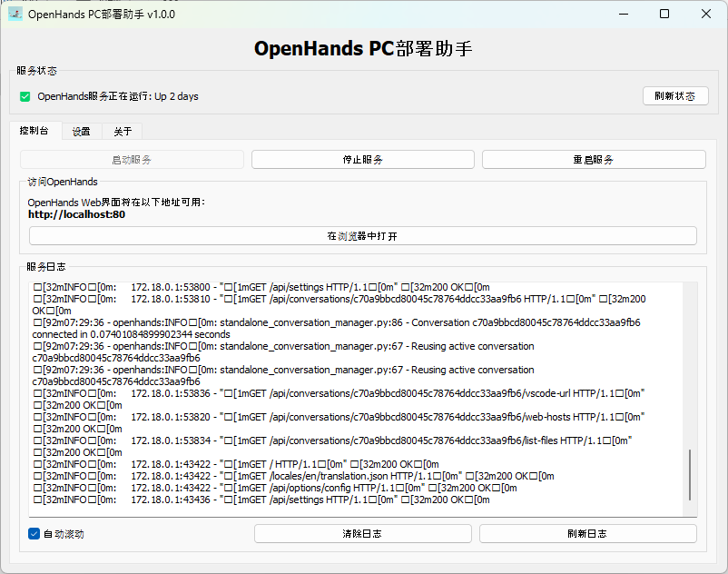
Task: Maximize the deployment assistant window
Action: pyautogui.click(x=664, y=14)
